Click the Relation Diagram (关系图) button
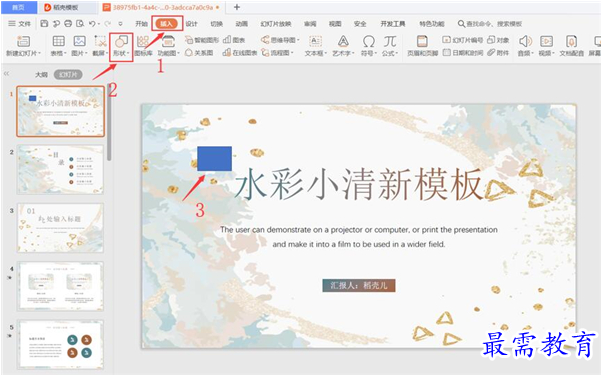Screen dimensions: 604x376 click(199, 53)
